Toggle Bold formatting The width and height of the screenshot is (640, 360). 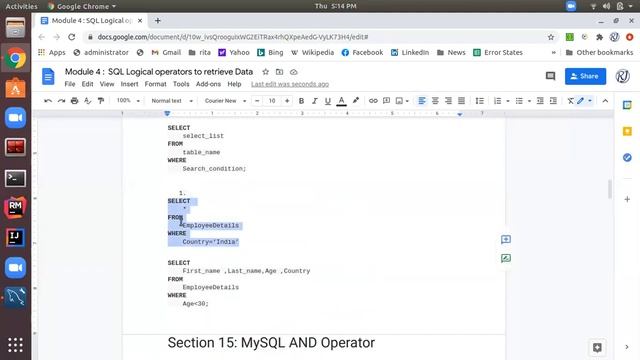point(301,101)
